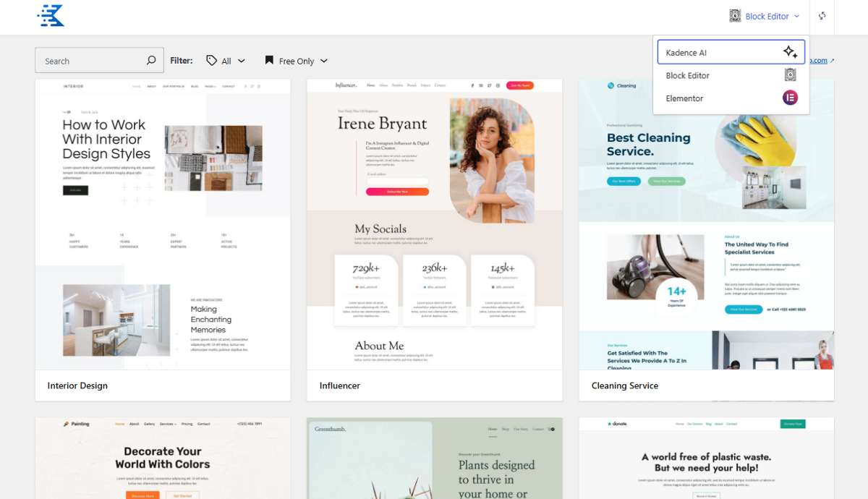Open the Influencer template card

(435, 240)
